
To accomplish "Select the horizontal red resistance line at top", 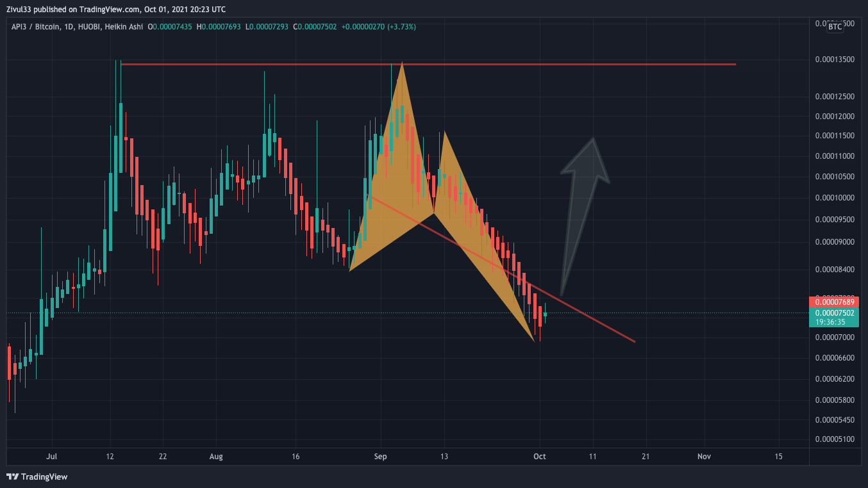I will click(428, 64).
